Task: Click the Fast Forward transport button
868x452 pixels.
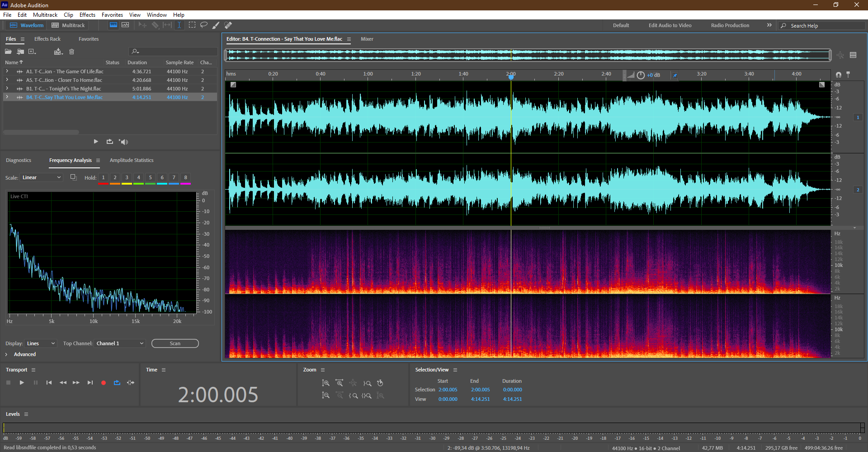Action: point(76,383)
